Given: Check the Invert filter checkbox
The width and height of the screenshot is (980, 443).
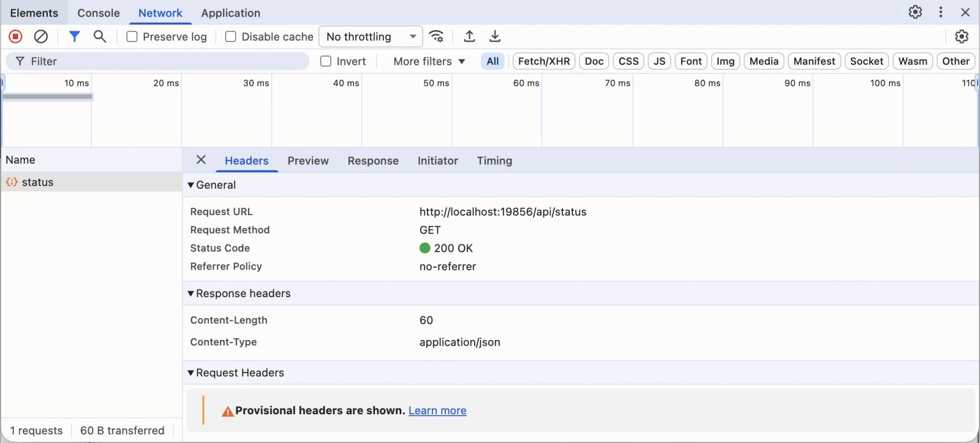Looking at the screenshot, I should point(326,61).
